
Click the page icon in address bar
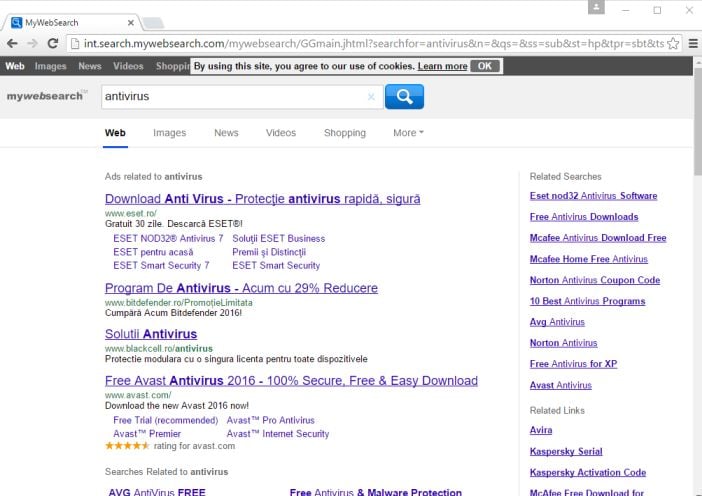point(75,43)
